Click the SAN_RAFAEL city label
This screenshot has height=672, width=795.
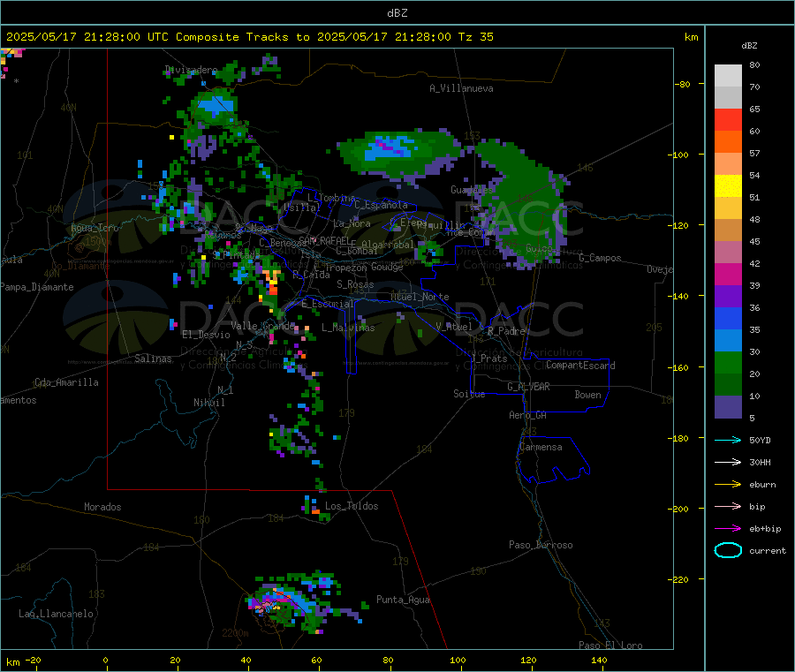coord(324,240)
